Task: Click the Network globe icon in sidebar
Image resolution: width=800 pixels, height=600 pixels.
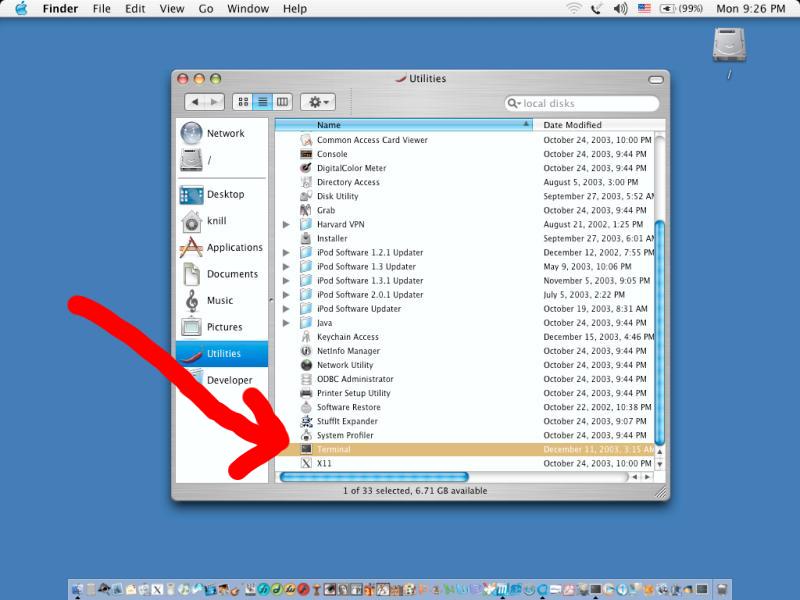Action: pos(191,133)
